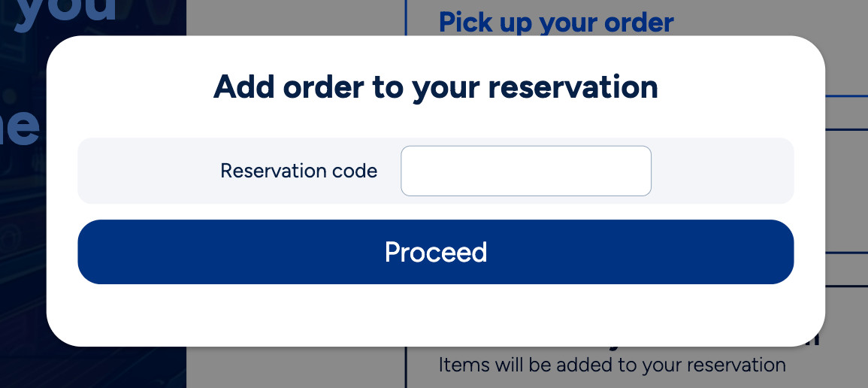868x388 pixels.
Task: Dismiss dialog by clicking gray backdrop above it
Action: click(x=301, y=17)
